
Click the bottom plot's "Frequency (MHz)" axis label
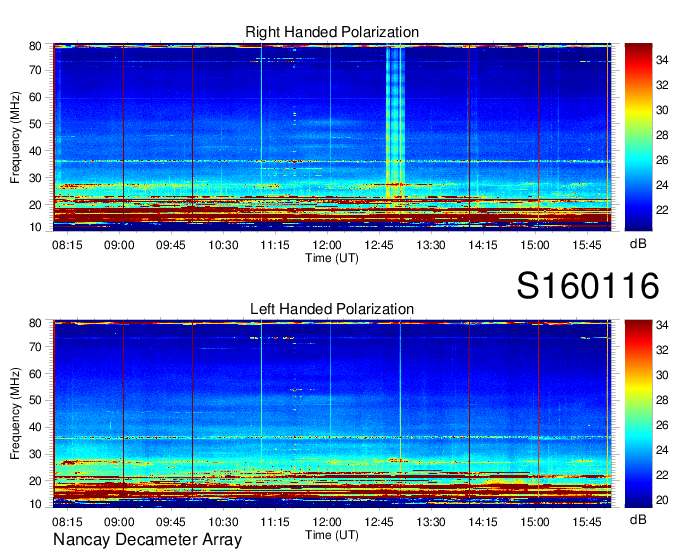click(15, 414)
